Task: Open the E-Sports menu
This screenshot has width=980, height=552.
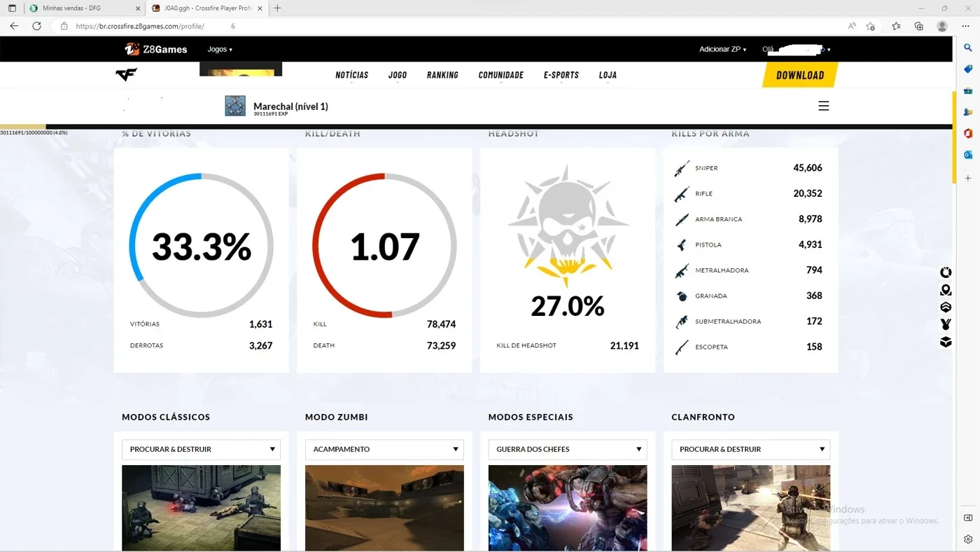Action: pyautogui.click(x=561, y=75)
